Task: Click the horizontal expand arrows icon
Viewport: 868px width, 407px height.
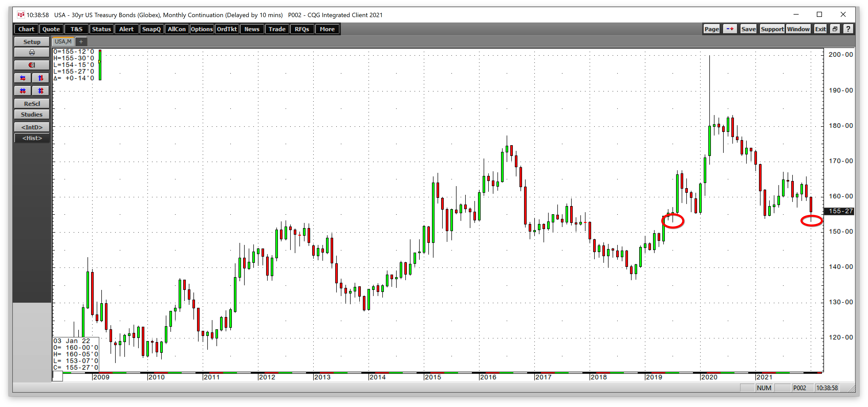Action: [23, 78]
